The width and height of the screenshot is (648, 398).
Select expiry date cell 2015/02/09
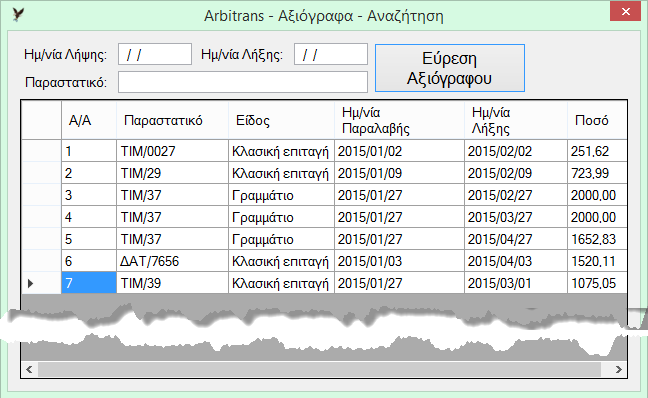coord(516,173)
